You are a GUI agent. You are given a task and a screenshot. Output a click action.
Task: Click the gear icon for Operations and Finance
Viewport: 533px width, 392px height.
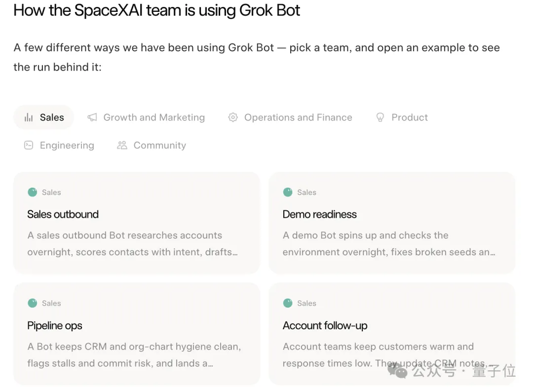(x=233, y=118)
